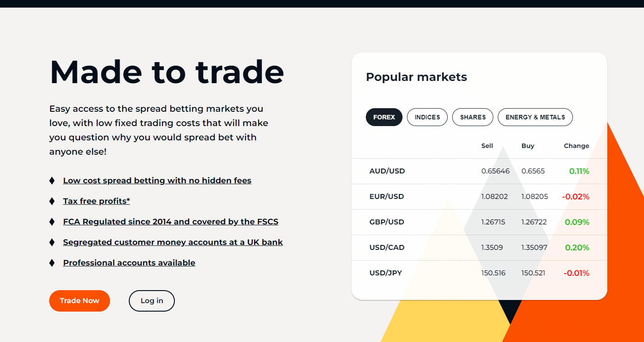Click the GBP/USD Buy price

[x=534, y=222]
